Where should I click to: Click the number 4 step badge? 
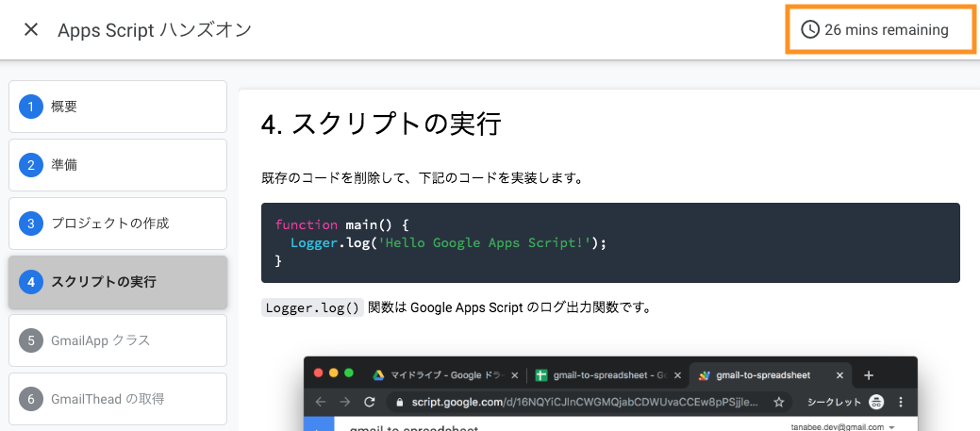(x=30, y=282)
